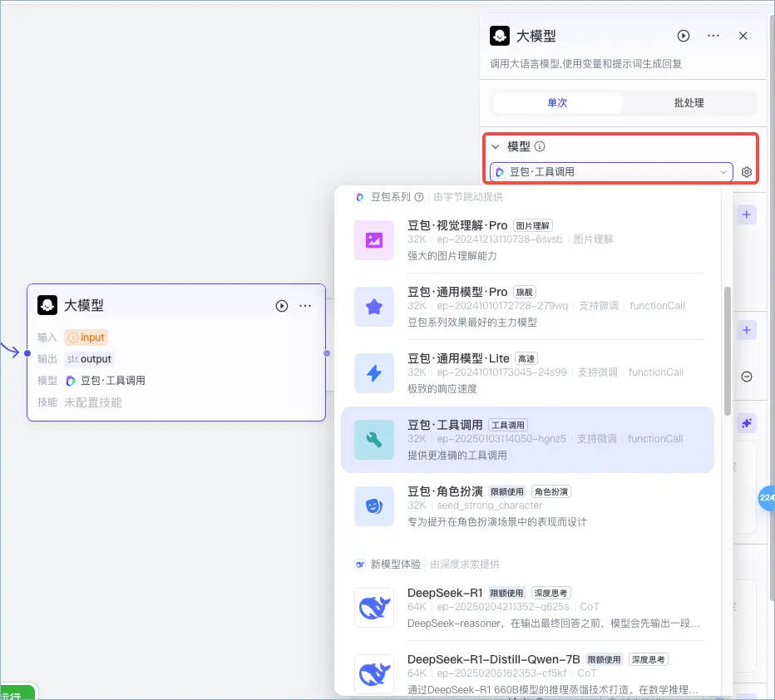Click the node's right output port
Image resolution: width=775 pixels, height=700 pixels.
(x=326, y=353)
